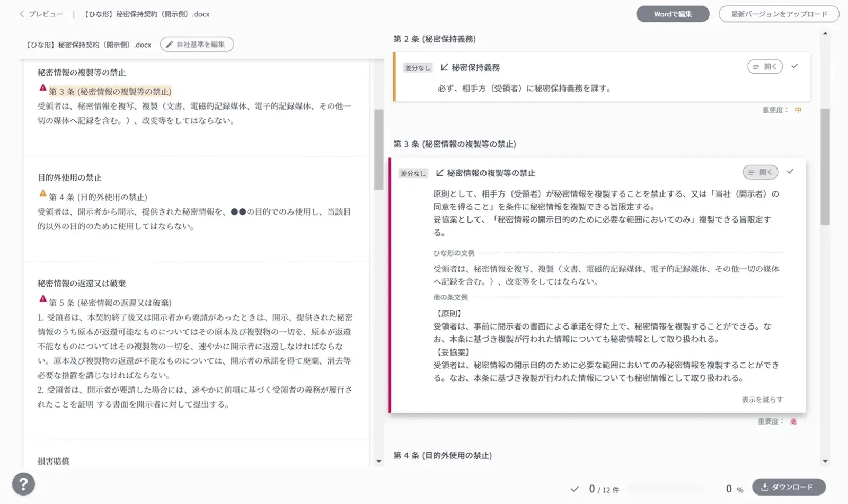Collapse details via 表示を減らす
Screen dimensions: 848x504
tap(762, 400)
